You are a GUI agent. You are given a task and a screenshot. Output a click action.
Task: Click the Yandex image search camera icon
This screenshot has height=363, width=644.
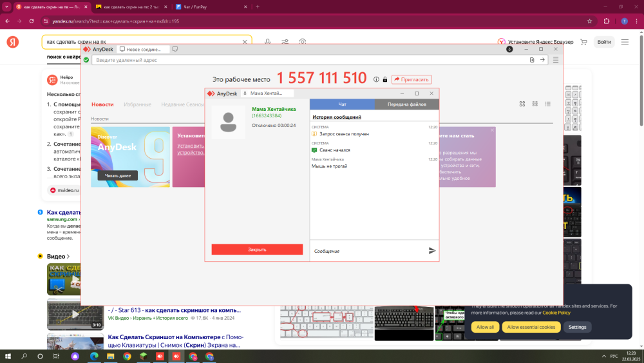(x=303, y=42)
